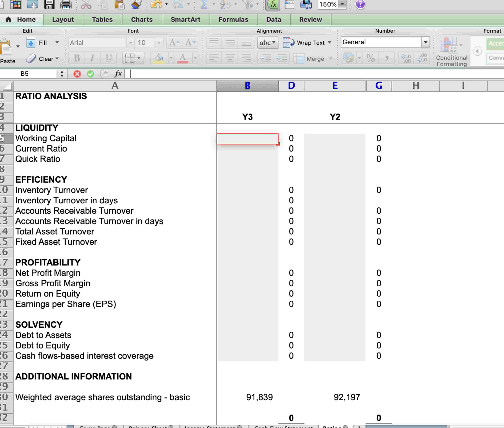Open the Insert Function (fx) dialog
504x428 pixels.
272,4
